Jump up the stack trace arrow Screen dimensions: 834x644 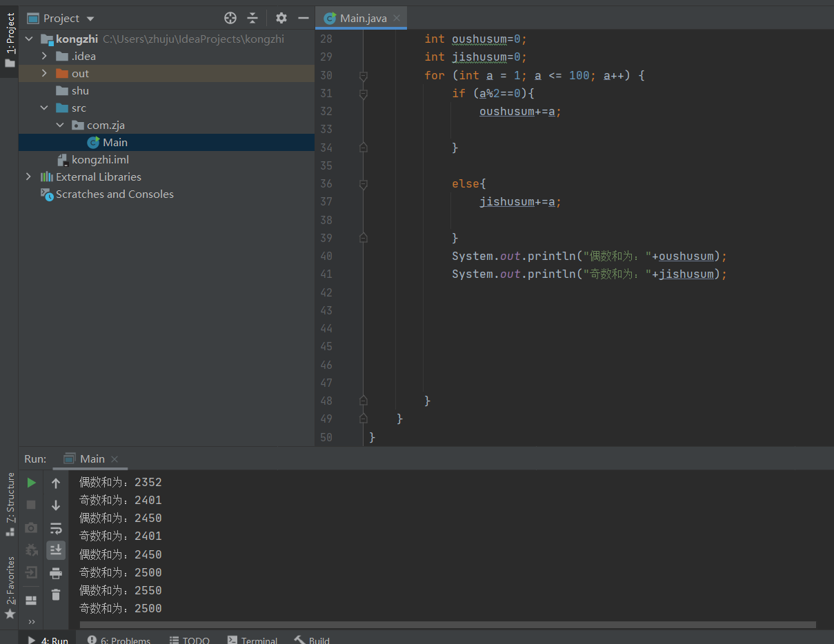(56, 483)
